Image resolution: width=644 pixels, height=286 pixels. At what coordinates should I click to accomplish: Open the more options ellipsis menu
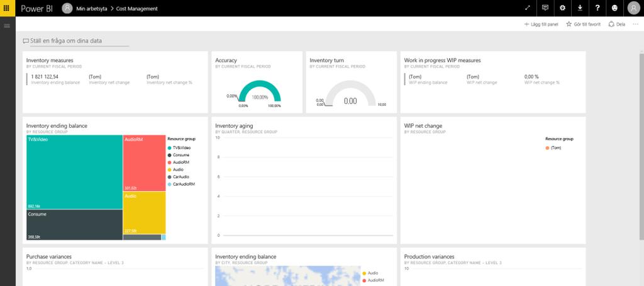point(635,25)
